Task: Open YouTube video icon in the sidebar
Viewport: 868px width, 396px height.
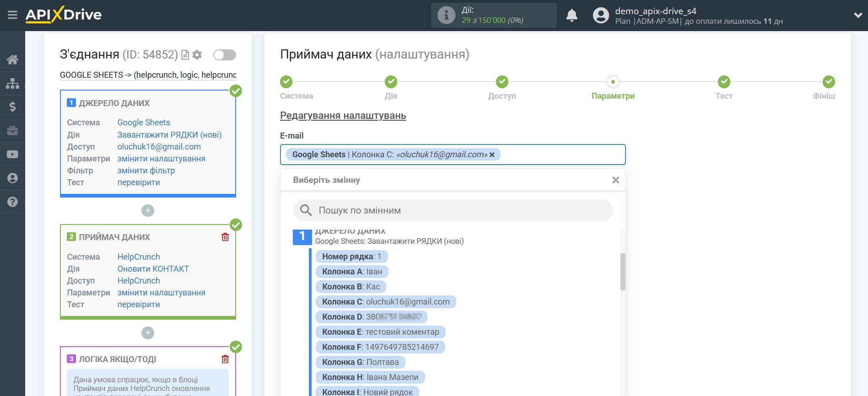Action: pos(12,155)
